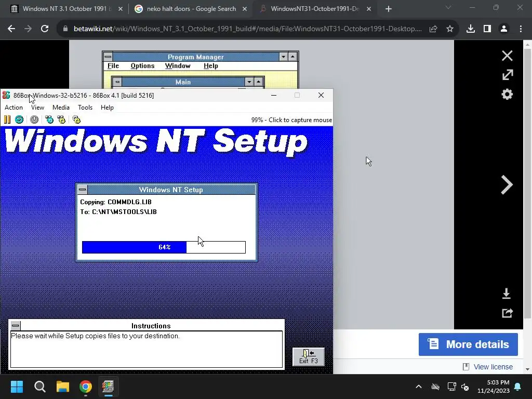Close the Windows NT 3.1 October 1991 tab
532x399 pixels.
pos(121,9)
